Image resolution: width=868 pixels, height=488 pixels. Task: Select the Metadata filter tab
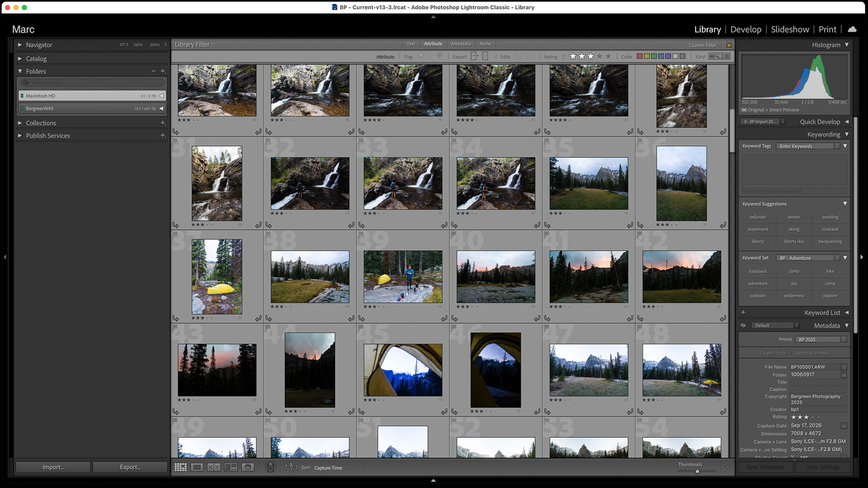click(x=461, y=44)
